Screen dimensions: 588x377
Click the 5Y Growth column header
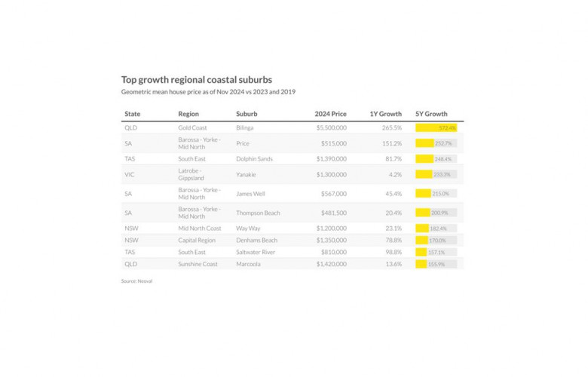point(431,114)
